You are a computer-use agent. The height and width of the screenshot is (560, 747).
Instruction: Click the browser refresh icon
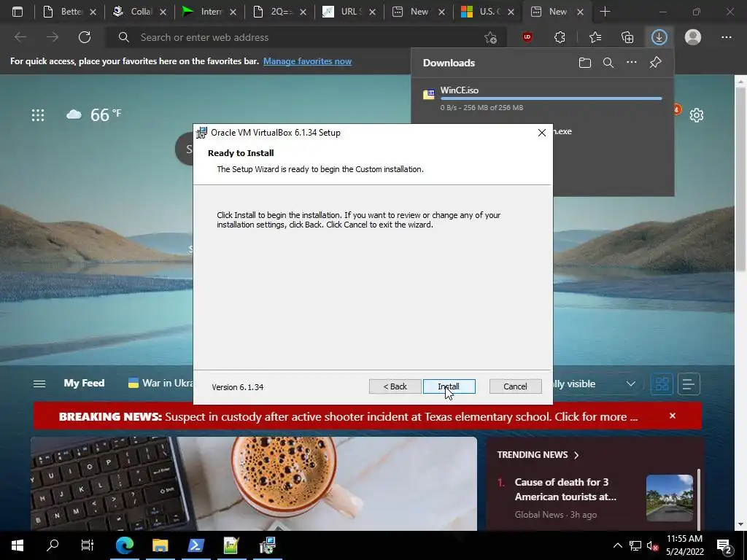(x=85, y=37)
